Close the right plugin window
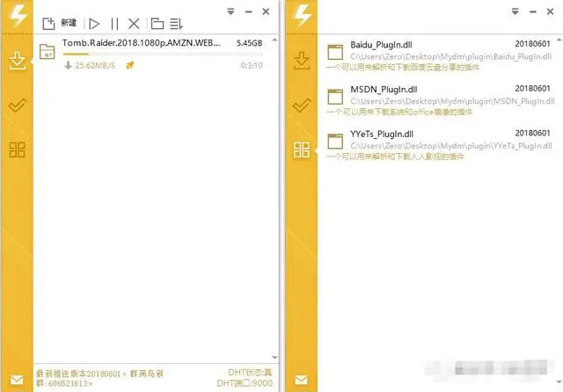 click(550, 11)
